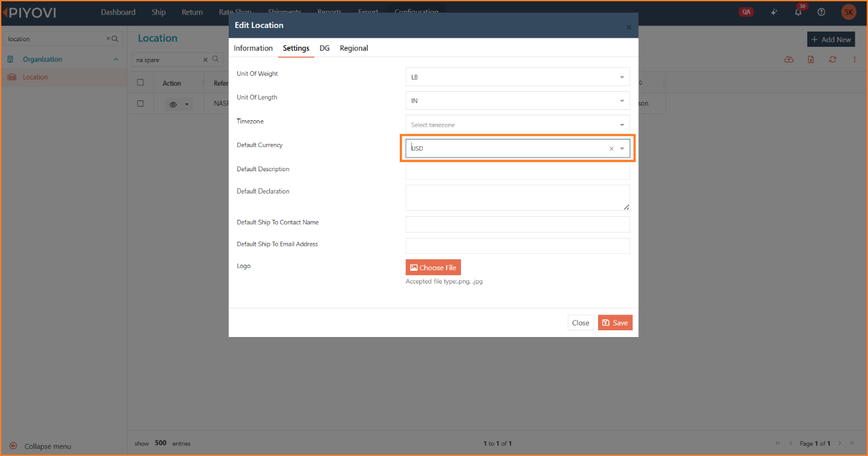Jump to the first page of results

pos(778,443)
